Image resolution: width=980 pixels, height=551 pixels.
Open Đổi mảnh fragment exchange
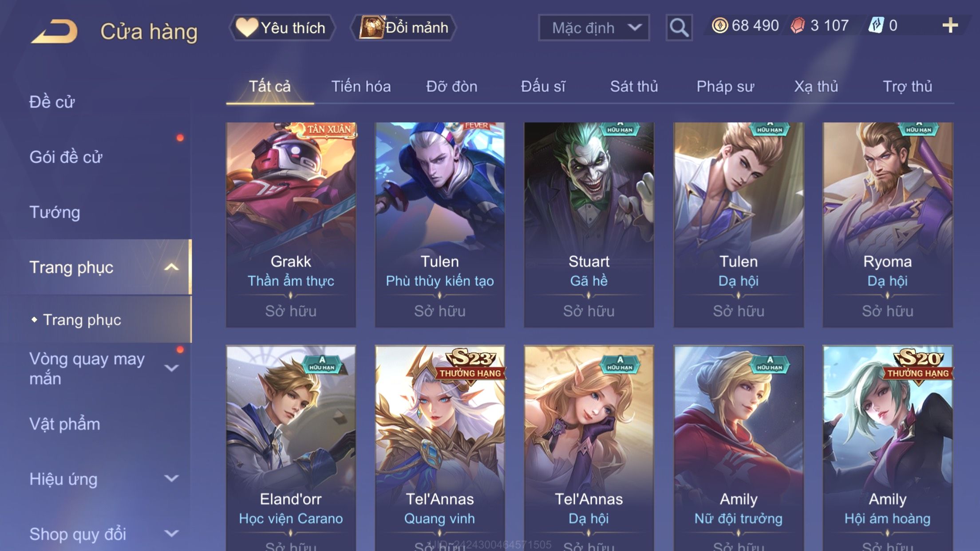point(403,28)
